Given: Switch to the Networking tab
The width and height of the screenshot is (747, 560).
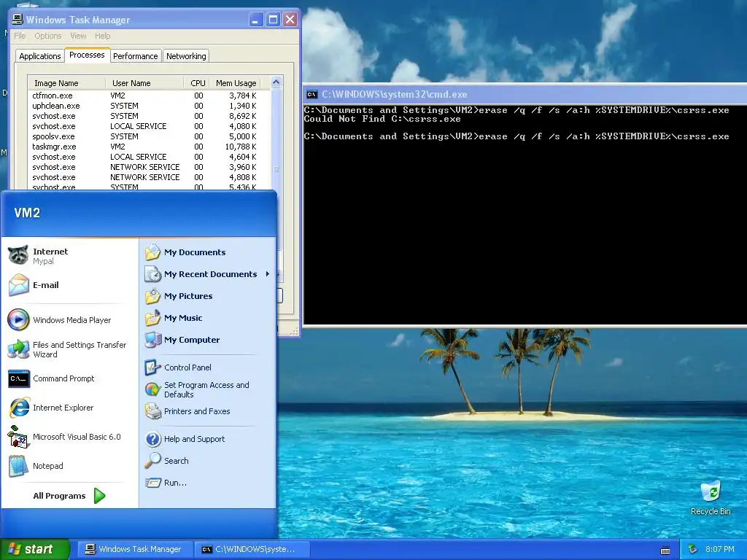Looking at the screenshot, I should (186, 56).
